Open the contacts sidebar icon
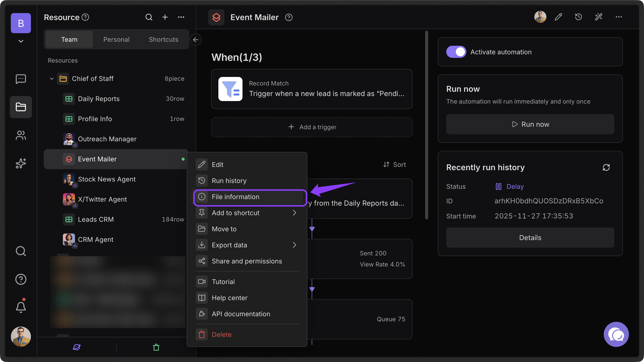 pos(21,135)
